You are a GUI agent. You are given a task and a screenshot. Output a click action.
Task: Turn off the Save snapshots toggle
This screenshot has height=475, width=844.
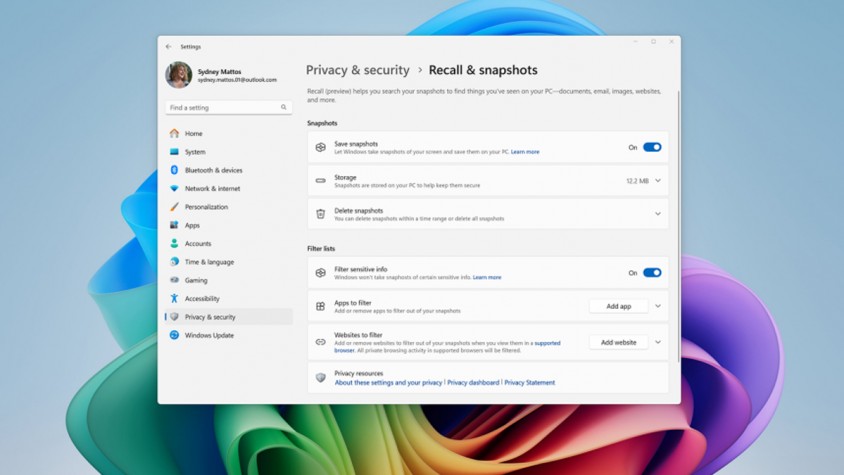[652, 147]
